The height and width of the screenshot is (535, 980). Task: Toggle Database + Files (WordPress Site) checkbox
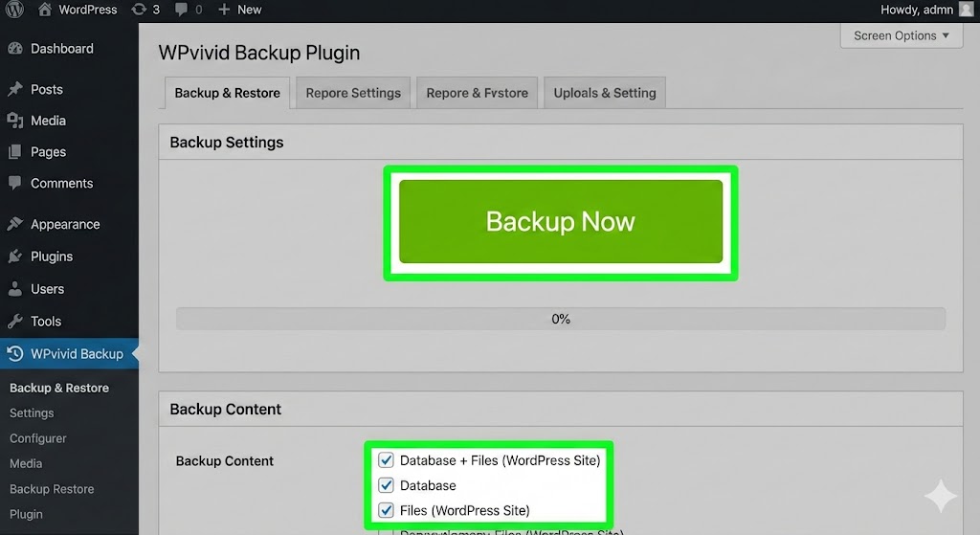pyautogui.click(x=387, y=460)
